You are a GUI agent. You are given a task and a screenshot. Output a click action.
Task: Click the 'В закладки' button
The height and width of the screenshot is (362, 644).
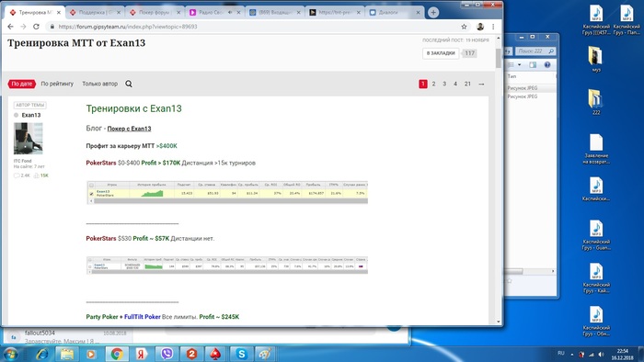(x=441, y=53)
